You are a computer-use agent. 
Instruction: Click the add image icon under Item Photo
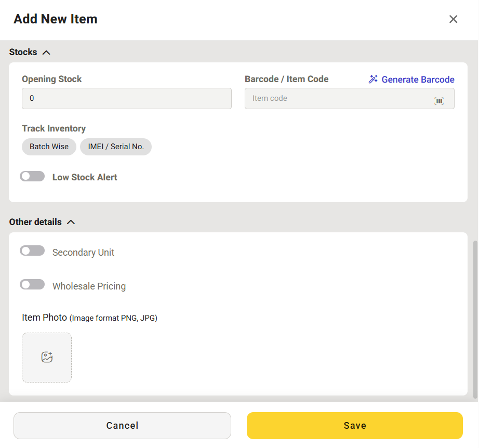click(47, 357)
